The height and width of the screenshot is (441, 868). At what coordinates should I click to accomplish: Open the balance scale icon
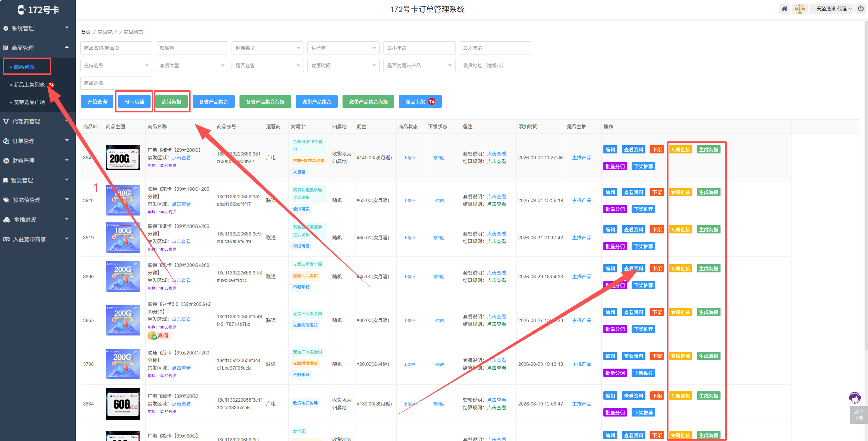tap(799, 9)
